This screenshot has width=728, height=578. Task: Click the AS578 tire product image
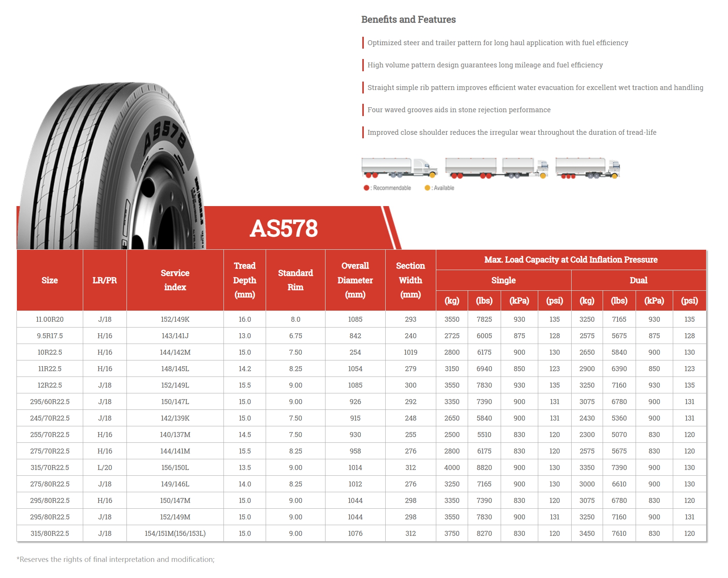pos(111,165)
